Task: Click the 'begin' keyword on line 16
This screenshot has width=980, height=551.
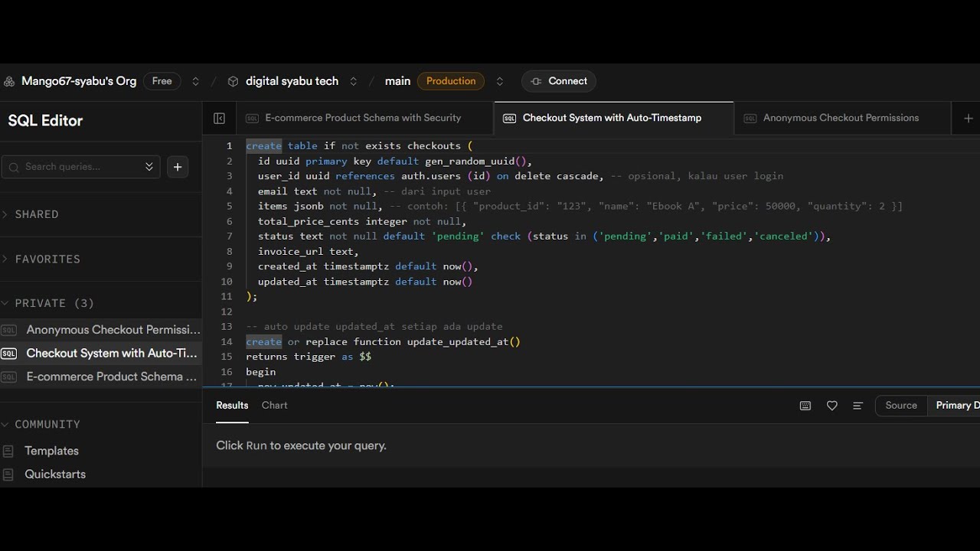Action: (x=260, y=372)
